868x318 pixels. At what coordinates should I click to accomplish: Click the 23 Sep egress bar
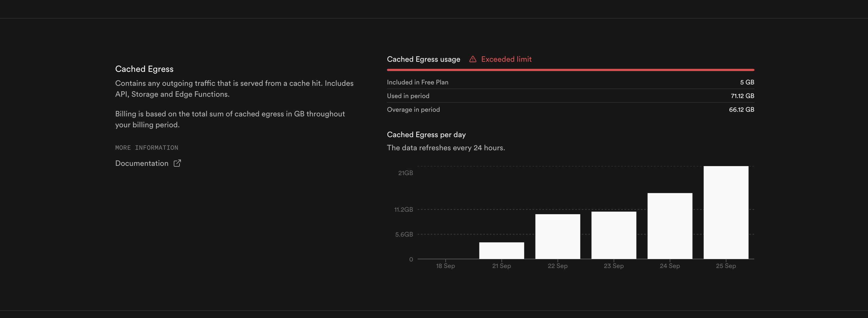614,235
